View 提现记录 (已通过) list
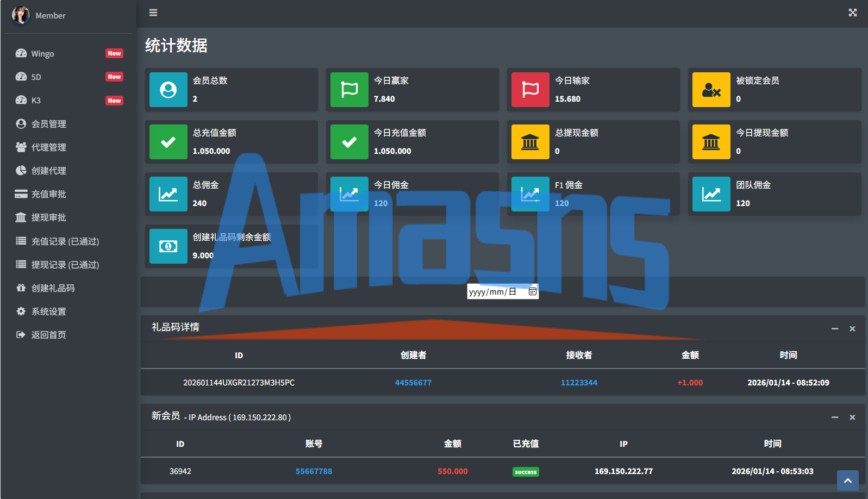Image resolution: width=868 pixels, height=499 pixels. pos(68,265)
